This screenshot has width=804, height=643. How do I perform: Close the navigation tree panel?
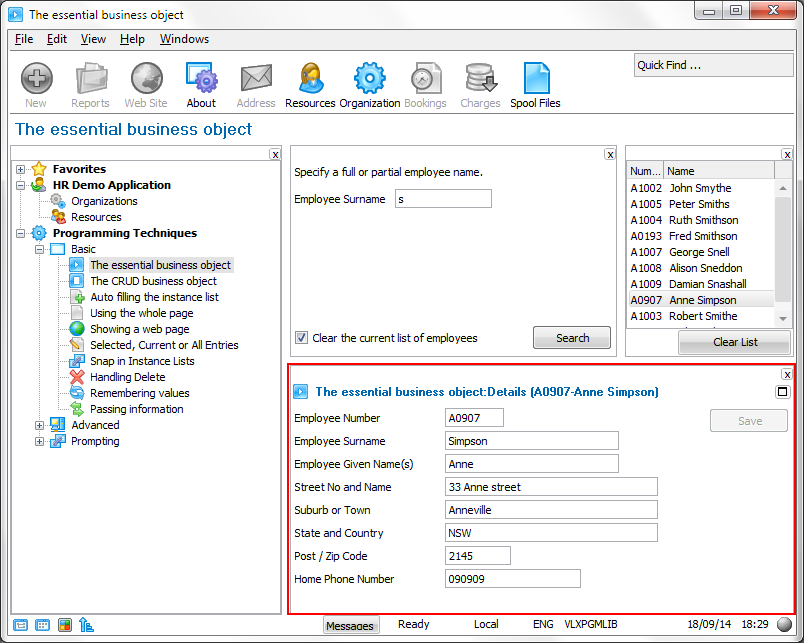(275, 154)
